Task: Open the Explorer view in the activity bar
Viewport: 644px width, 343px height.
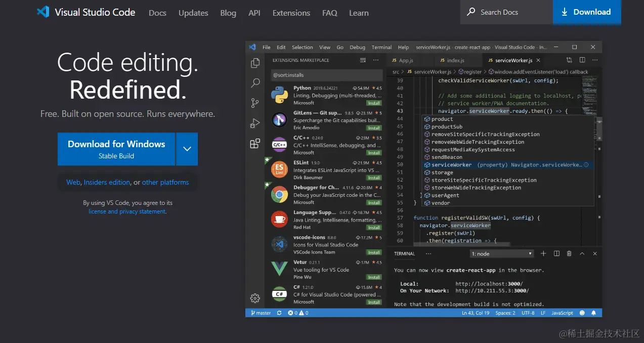Action: point(254,62)
